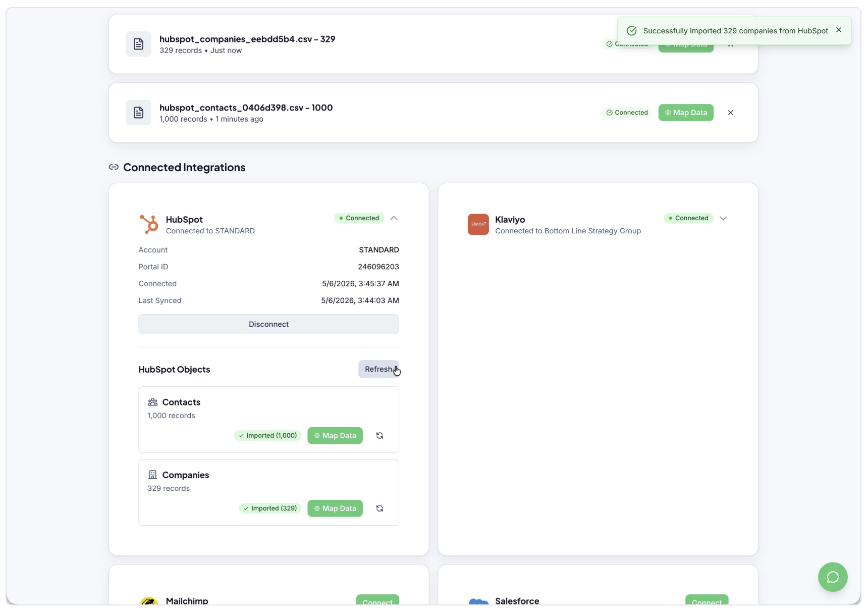868x612 pixels.
Task: Remove the hubspot_contacts CSV file
Action: point(730,113)
